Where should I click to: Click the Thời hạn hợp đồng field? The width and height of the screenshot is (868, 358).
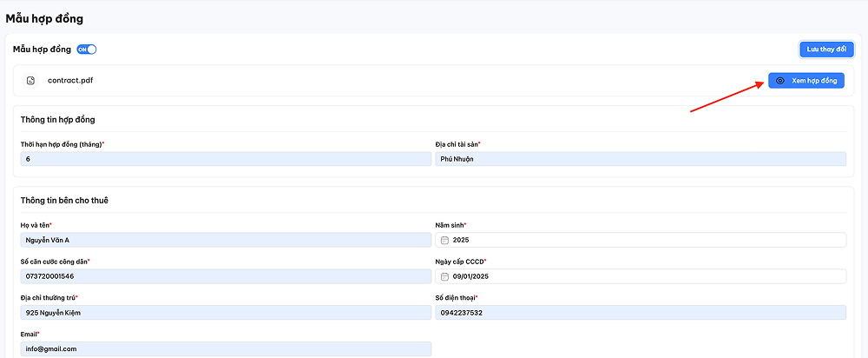click(x=226, y=158)
